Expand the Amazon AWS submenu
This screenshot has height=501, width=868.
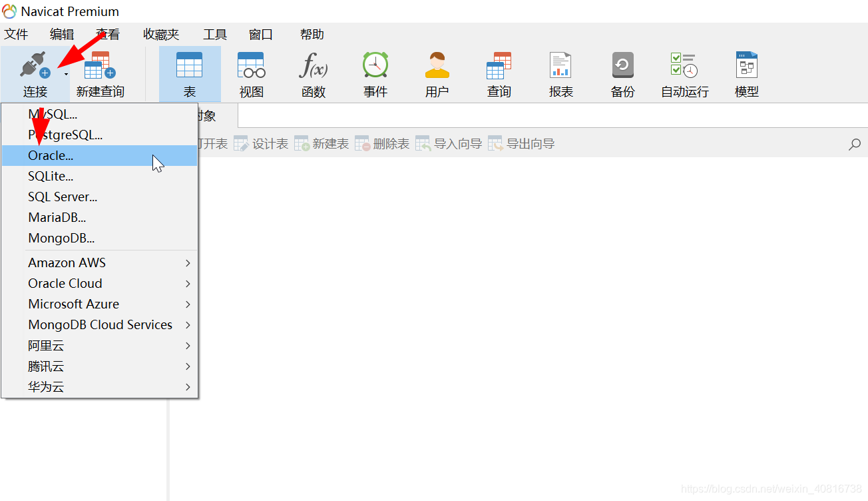(x=99, y=262)
